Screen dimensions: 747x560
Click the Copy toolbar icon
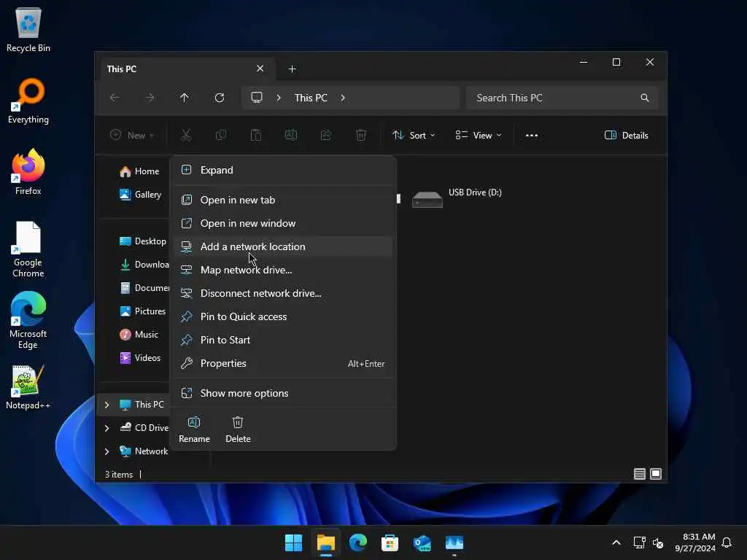(221, 135)
